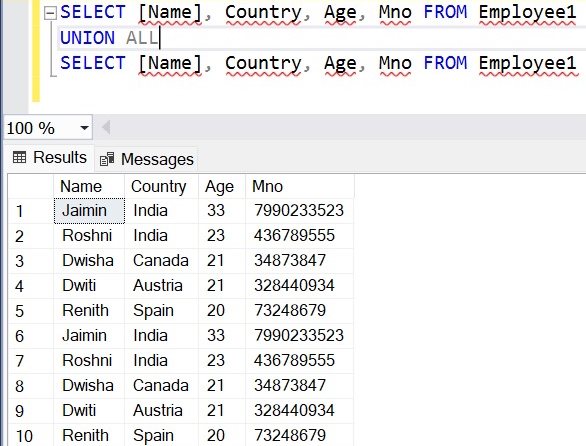Switch to the Results tab
The image size is (586, 446).
[x=50, y=157]
